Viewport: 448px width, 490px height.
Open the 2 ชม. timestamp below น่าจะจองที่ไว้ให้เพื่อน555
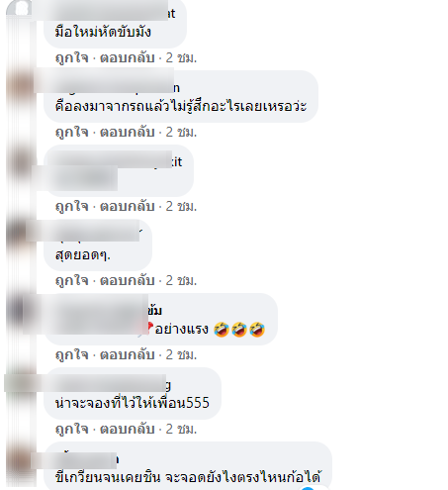(x=181, y=429)
